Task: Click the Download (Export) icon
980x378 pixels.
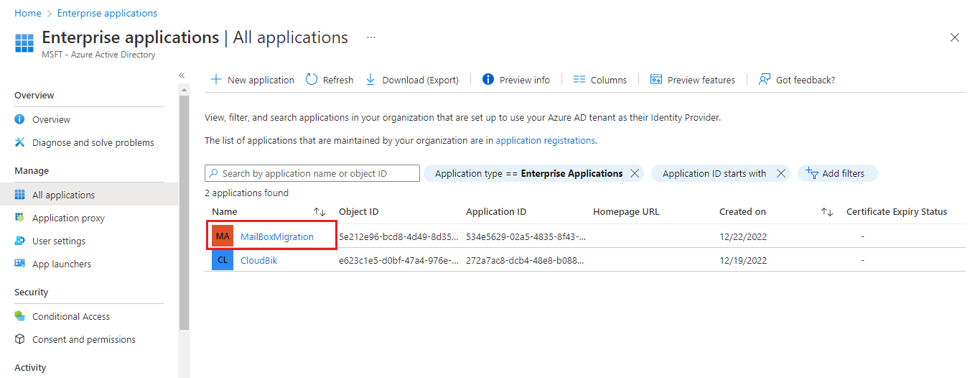Action: tap(370, 80)
